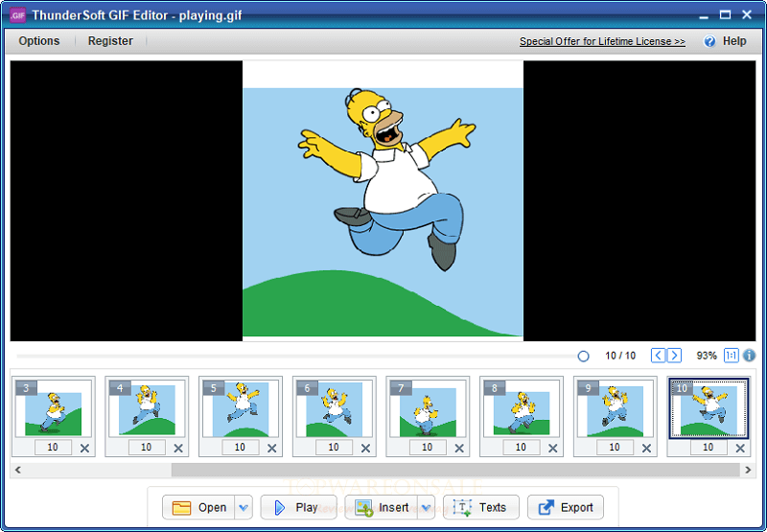Click the Texts button
The image size is (767, 532).
point(481,507)
